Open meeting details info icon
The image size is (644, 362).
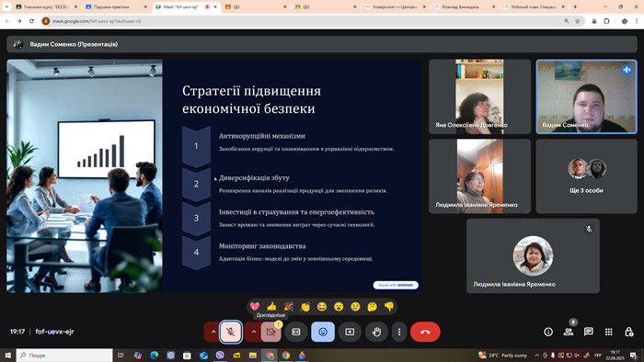coord(548,332)
